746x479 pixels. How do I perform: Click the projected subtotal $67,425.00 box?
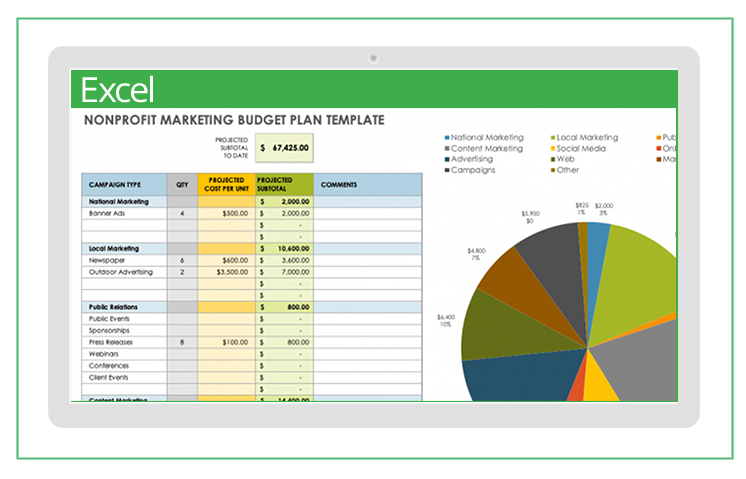(x=284, y=147)
